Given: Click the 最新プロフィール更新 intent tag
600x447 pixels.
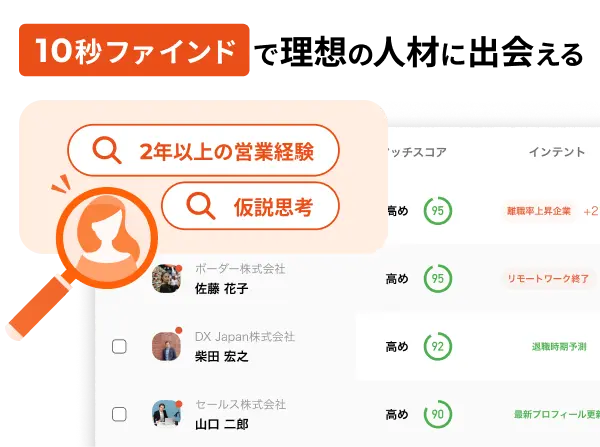Looking at the screenshot, I should point(557,414).
